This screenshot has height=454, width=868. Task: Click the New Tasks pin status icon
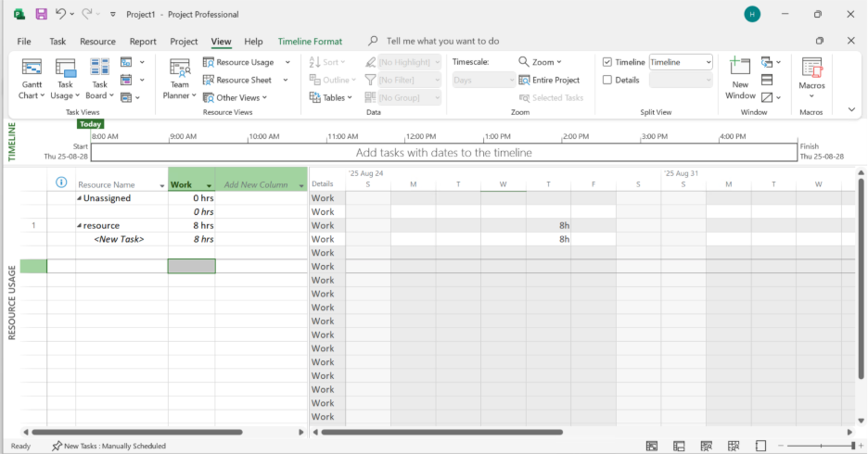coord(57,446)
